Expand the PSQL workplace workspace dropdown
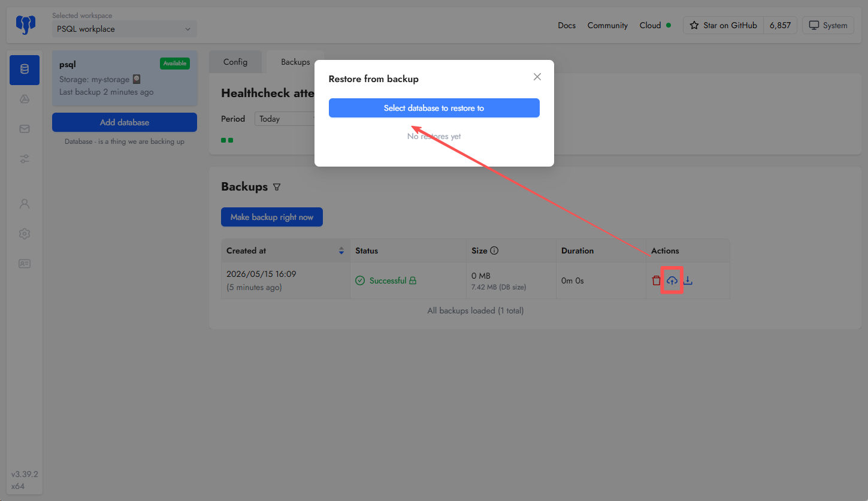 (x=125, y=29)
